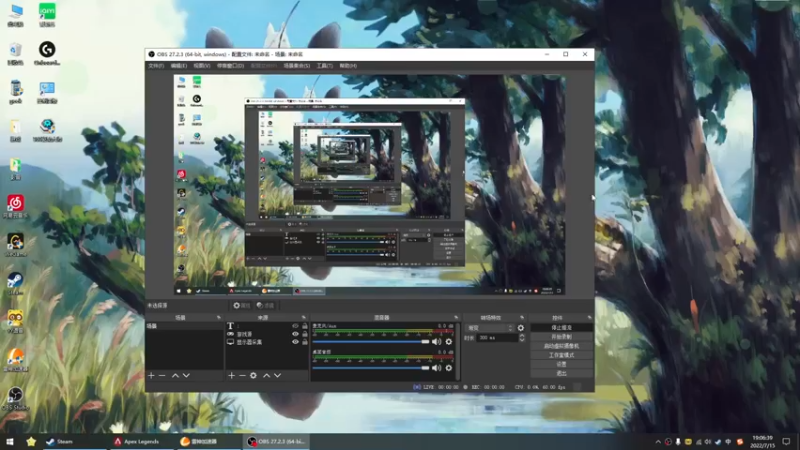The height and width of the screenshot is (450, 800).
Task: Click the Studio Mode button
Action: pyautogui.click(x=561, y=355)
